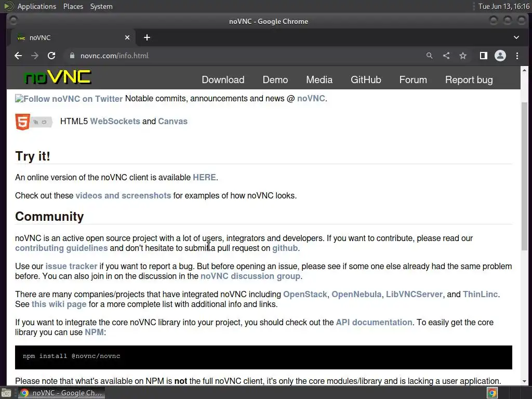Open the window menu button on the title bar
The width and height of the screenshot is (532, 399).
coord(13,21)
